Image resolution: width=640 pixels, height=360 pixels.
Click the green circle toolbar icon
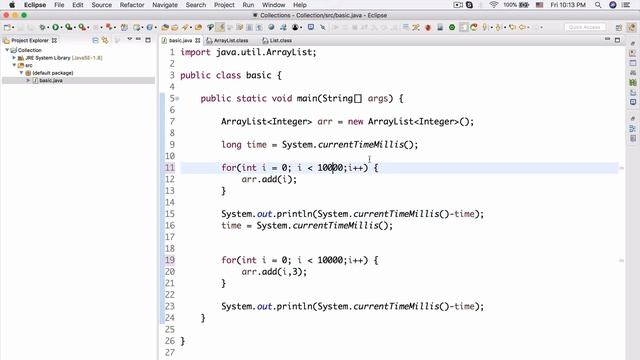[452, 27]
